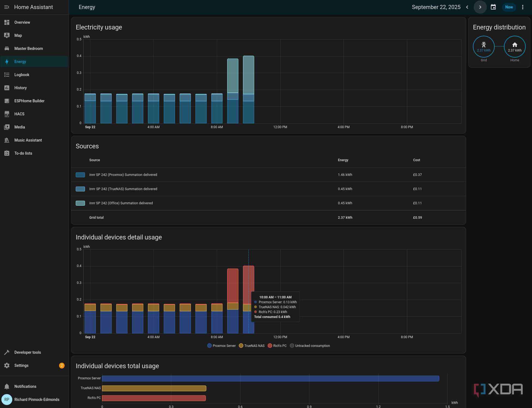Toggle Proxmox Server legend series

tap(221, 346)
